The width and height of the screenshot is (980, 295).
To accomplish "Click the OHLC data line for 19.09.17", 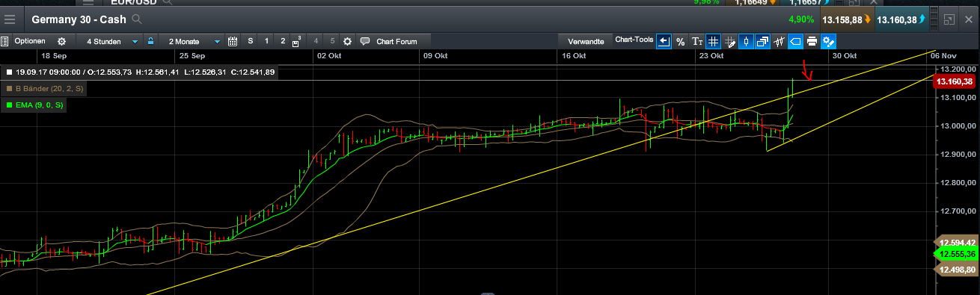I will click(x=144, y=72).
